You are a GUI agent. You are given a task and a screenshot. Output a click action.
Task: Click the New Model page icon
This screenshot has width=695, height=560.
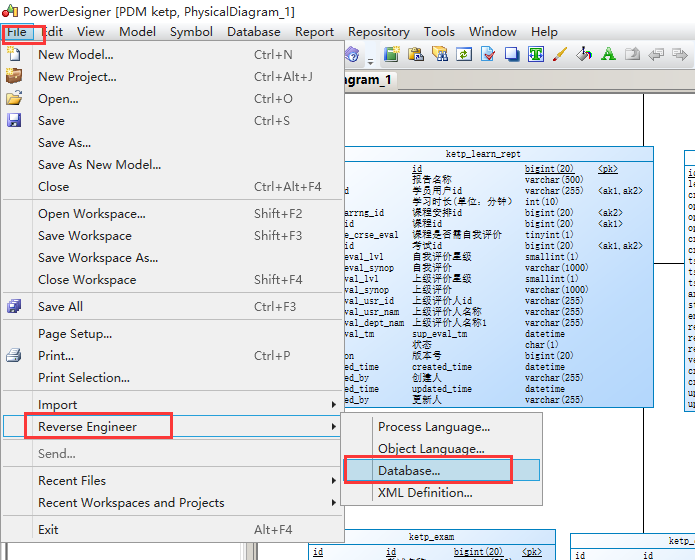14,54
